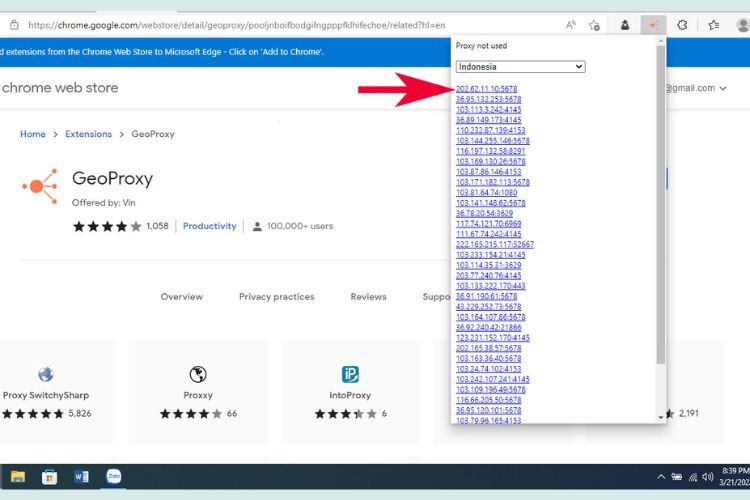Click the volume icon in system tray
The image size is (750, 500).
(x=708, y=477)
